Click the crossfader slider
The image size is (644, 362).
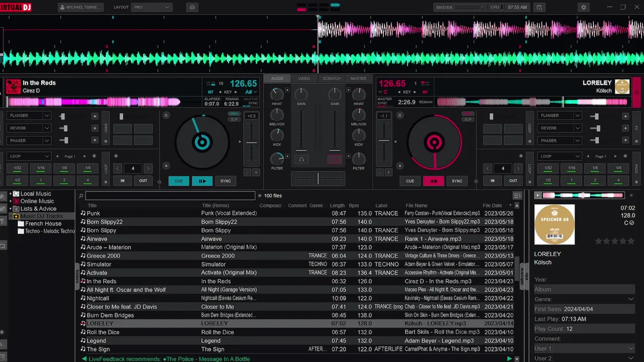click(x=318, y=178)
